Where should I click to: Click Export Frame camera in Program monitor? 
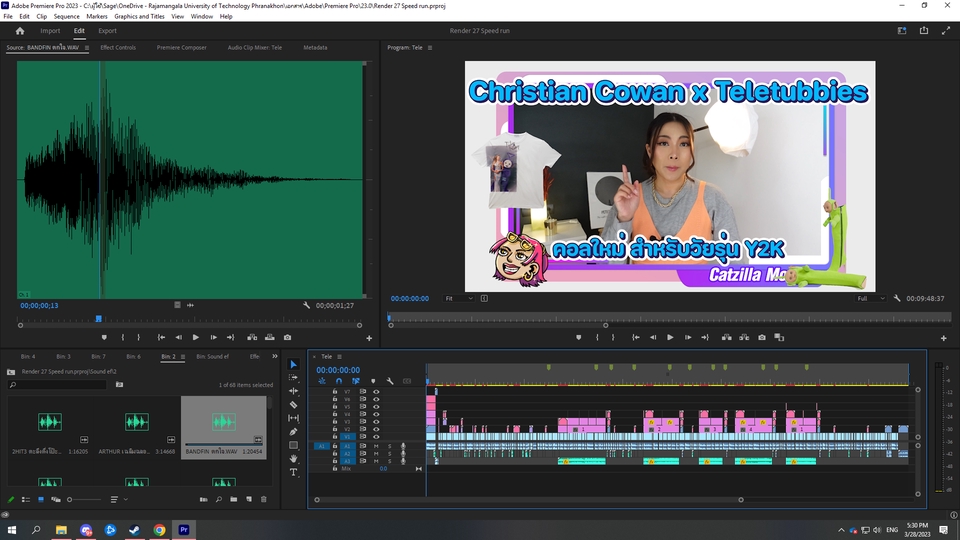click(762, 337)
